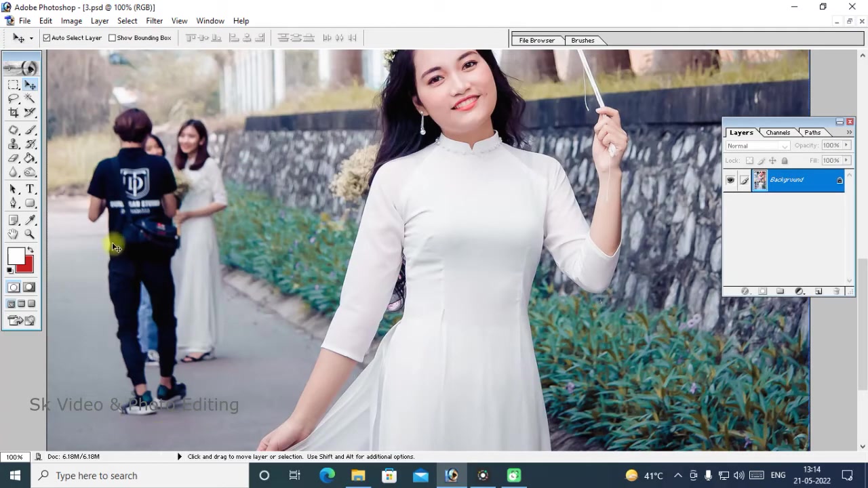Image resolution: width=868 pixels, height=488 pixels.
Task: Open Move tool preset picker arrow
Action: tap(31, 39)
